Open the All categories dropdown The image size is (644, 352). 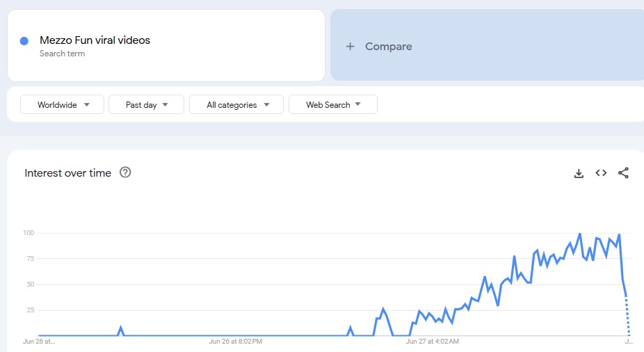236,105
